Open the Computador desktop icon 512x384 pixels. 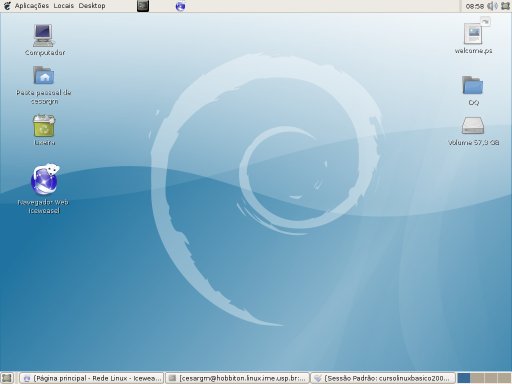tap(44, 36)
